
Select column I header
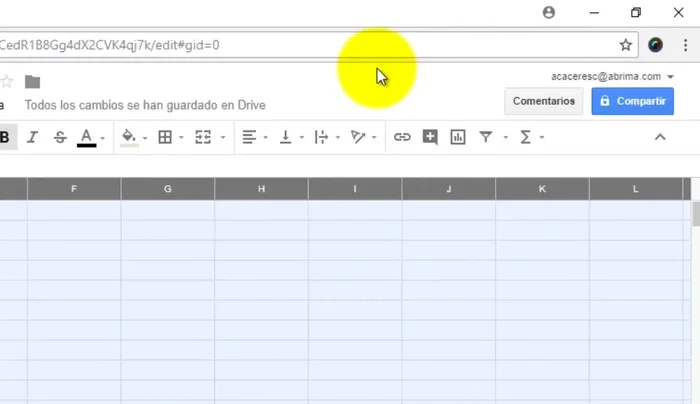pos(355,189)
